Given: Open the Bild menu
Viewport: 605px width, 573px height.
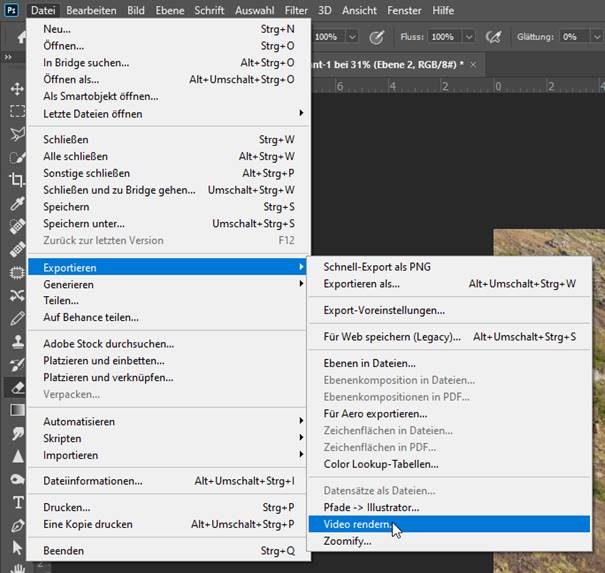Looking at the screenshot, I should pos(136,10).
